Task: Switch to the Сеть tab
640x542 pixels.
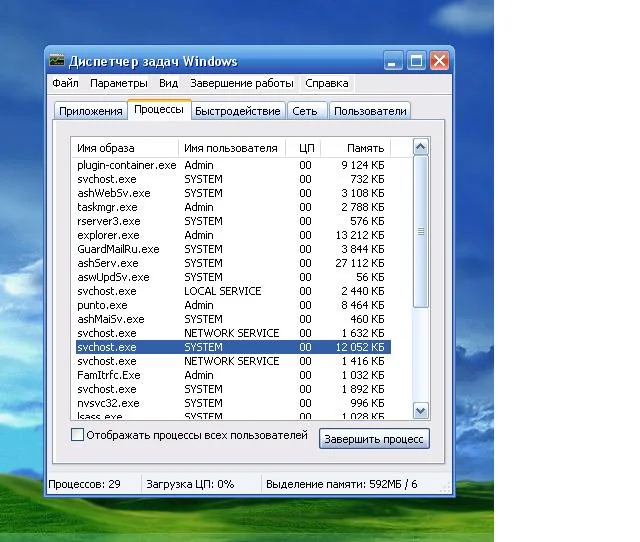Action: coord(307,111)
